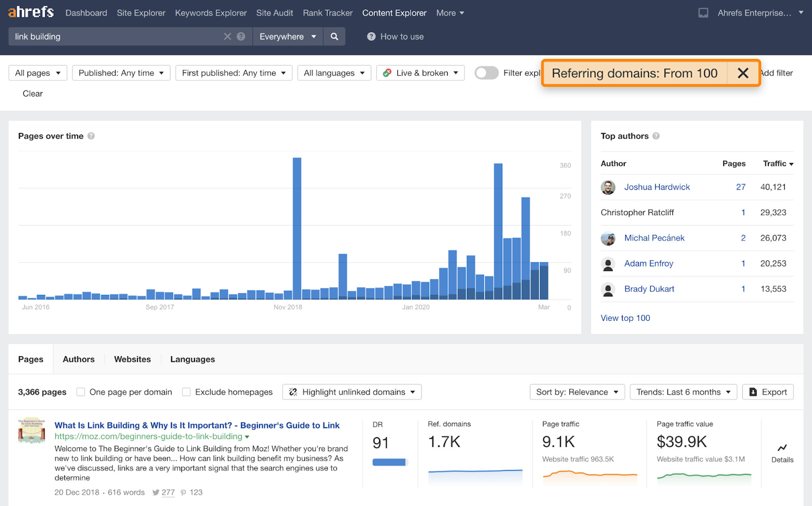The image size is (812, 506).
Task: Switch to the Authors tab
Action: point(79,359)
